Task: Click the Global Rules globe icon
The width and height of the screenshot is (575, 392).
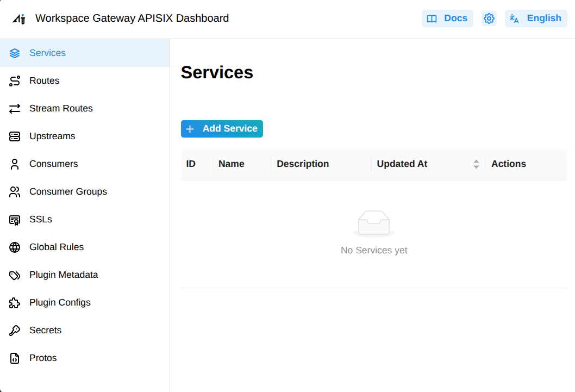Action: pos(15,247)
